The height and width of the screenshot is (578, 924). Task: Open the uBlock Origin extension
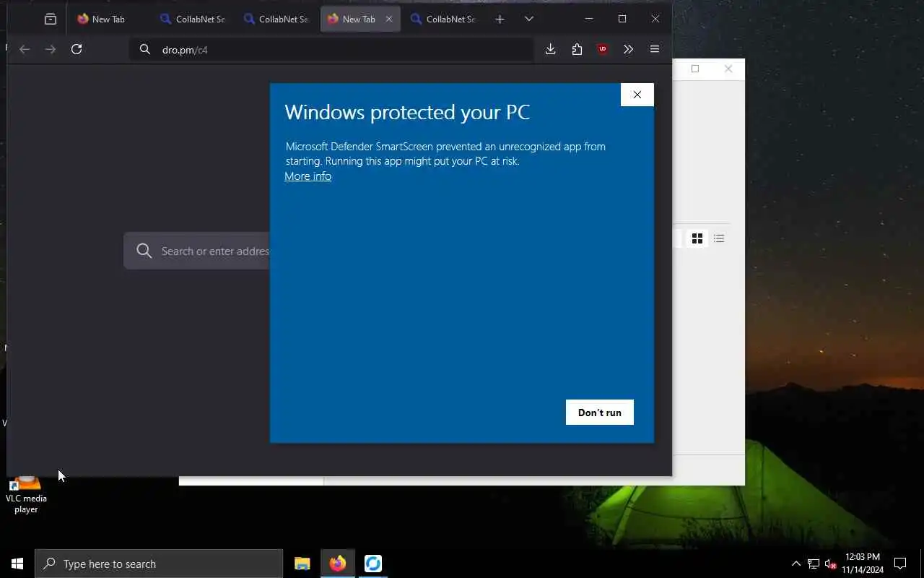pyautogui.click(x=603, y=49)
